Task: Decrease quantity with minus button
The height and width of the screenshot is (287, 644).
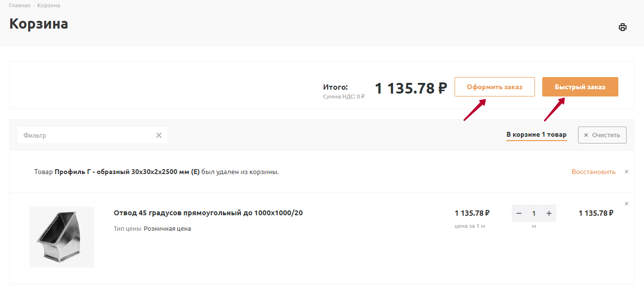Action: (x=519, y=213)
